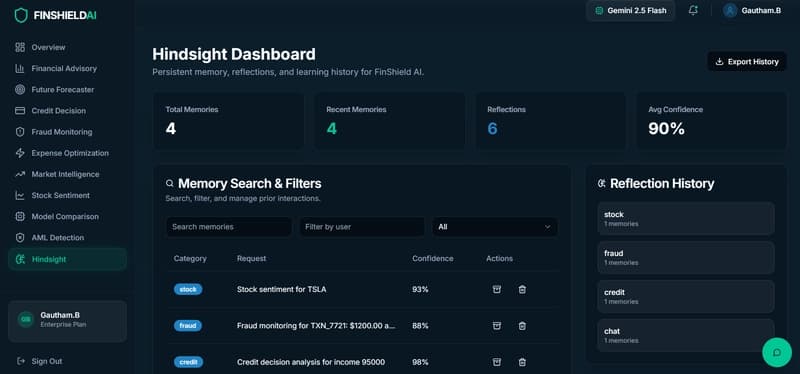Click the Enterprise Plan profile card

tap(67, 321)
